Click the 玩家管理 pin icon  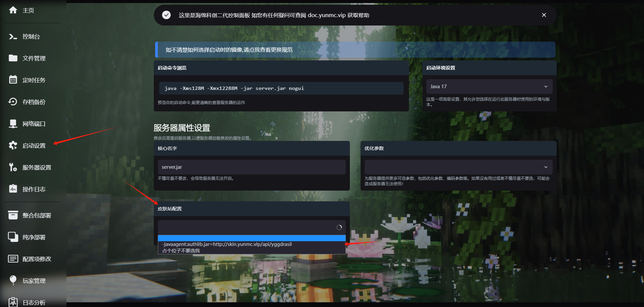point(13,280)
